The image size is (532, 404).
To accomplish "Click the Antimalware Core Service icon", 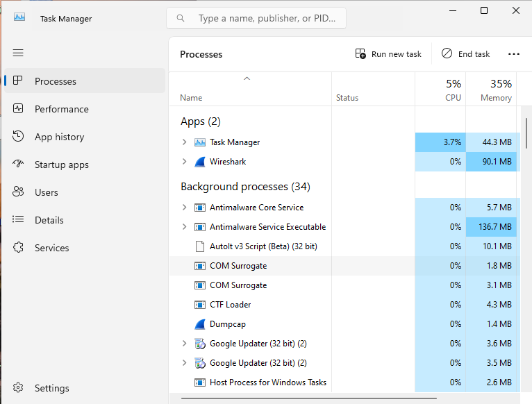I will click(x=200, y=208).
